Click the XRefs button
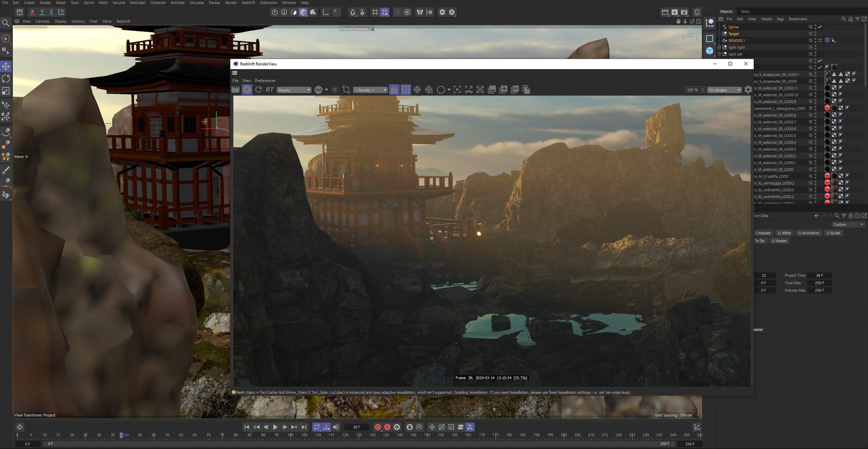Screen dimensions: 868x449 coord(785,233)
